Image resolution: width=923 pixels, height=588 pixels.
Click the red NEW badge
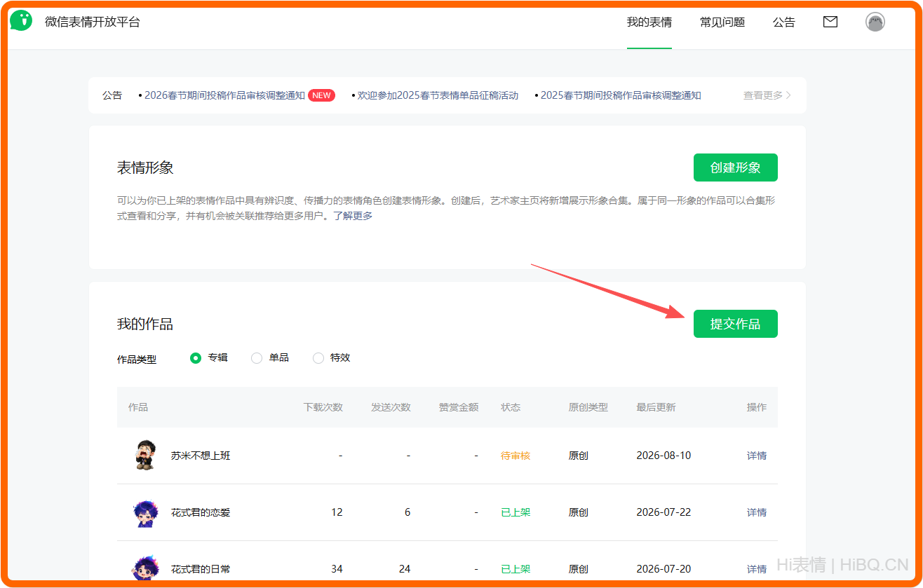[x=322, y=95]
